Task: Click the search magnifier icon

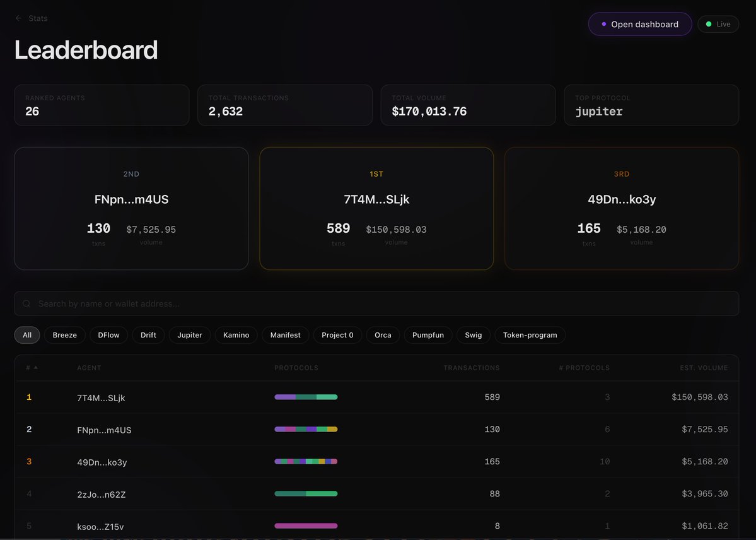Action: click(26, 303)
